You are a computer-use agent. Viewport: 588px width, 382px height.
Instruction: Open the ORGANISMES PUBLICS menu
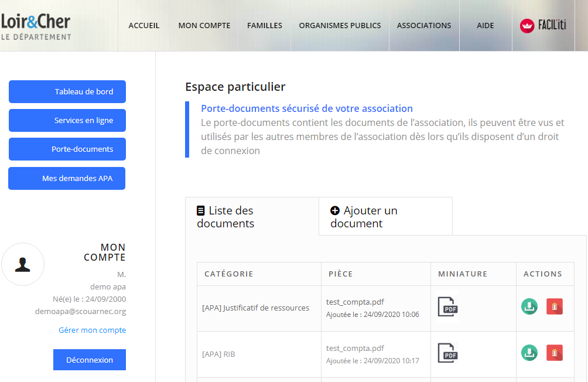pyautogui.click(x=340, y=26)
